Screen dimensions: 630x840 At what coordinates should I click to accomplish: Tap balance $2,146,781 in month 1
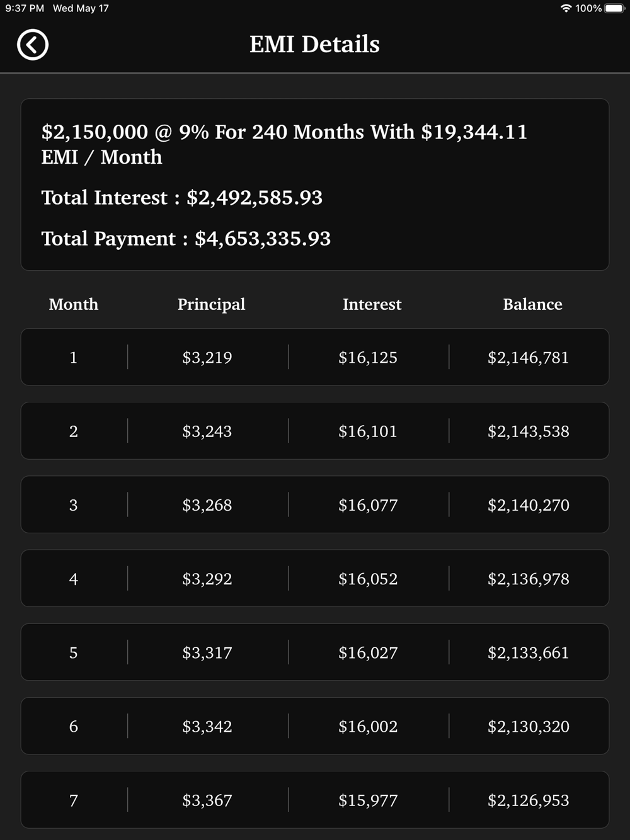point(529,358)
